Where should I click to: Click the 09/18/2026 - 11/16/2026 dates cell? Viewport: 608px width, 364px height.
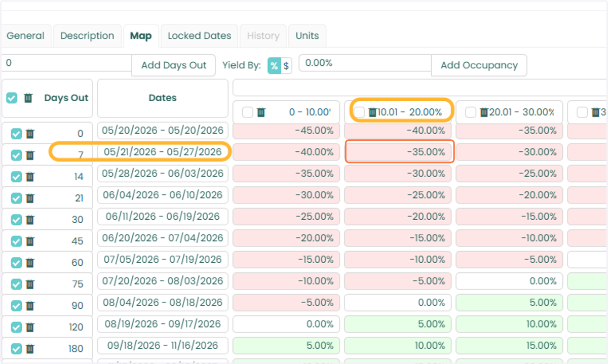(x=163, y=346)
